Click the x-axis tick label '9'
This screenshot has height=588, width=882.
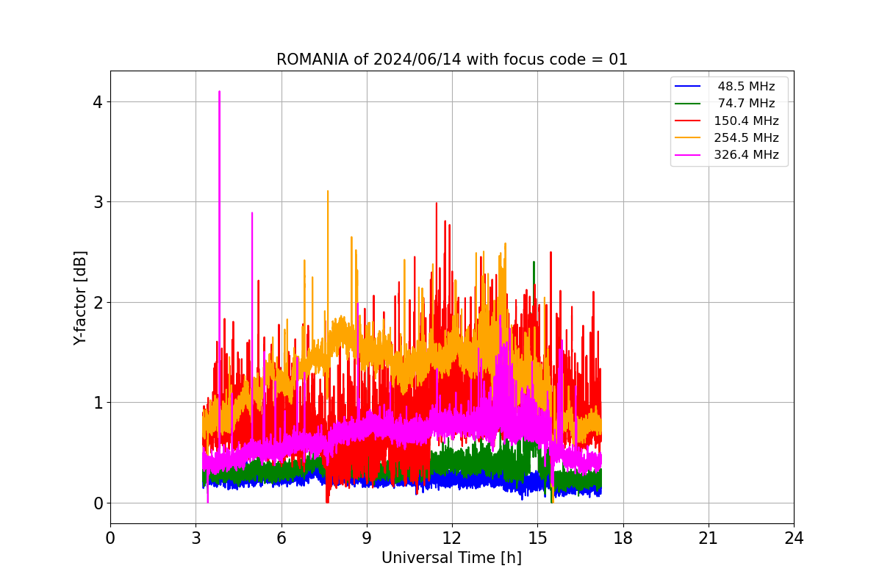367,538
